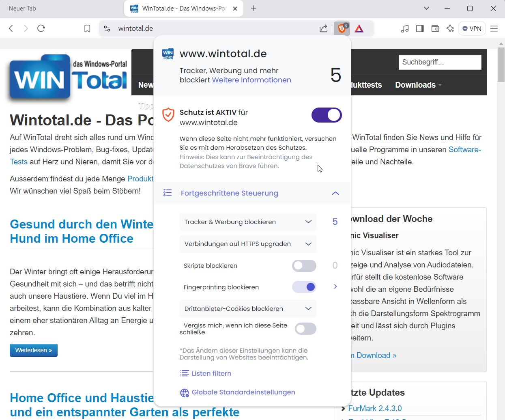Open Leo AI sparkle icon
Viewport: 505px width, 420px height.
[450, 28]
